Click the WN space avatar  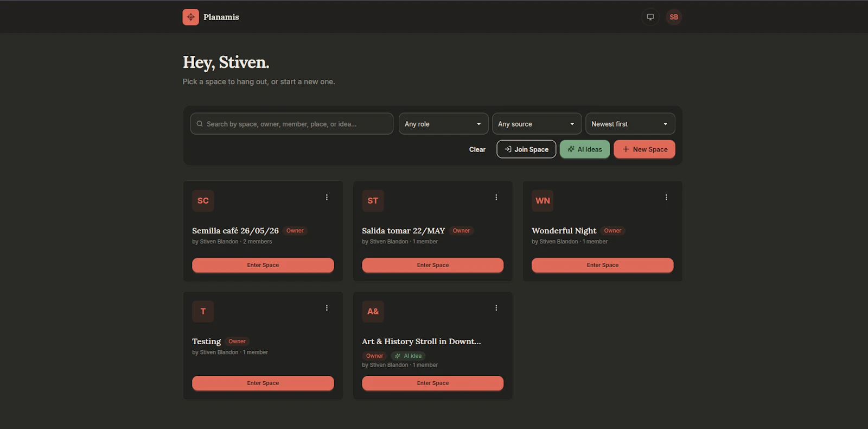pyautogui.click(x=542, y=200)
